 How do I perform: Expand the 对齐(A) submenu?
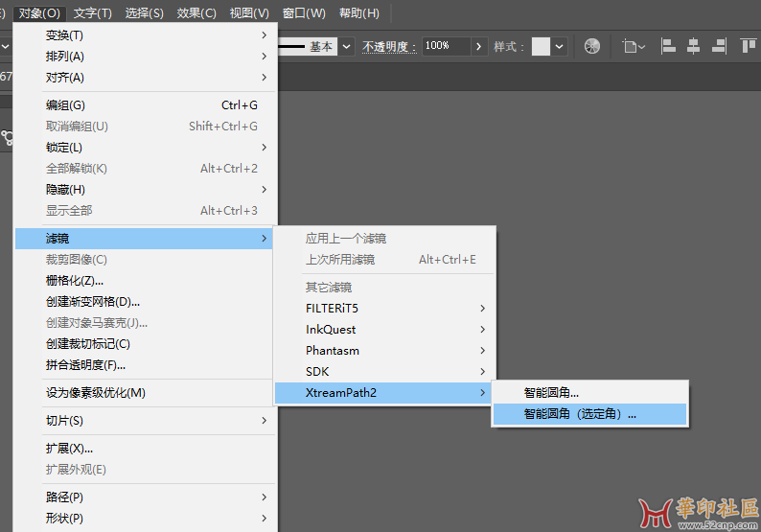point(144,78)
